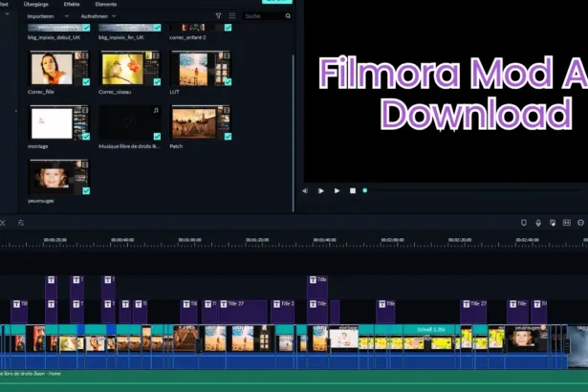The image size is (588, 392).
Task: Select the montage clip on video track
Action: click(344, 338)
